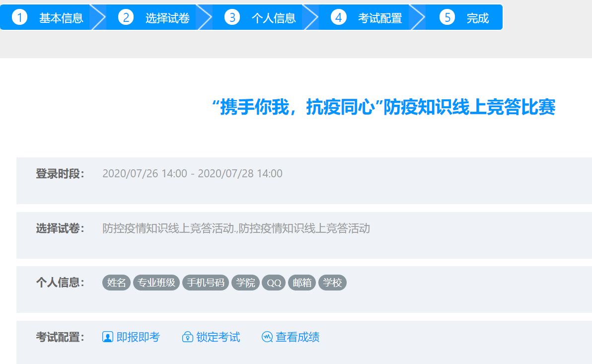This screenshot has height=364, width=592.
Task: Click the step 5 number circle
Action: [447, 17]
